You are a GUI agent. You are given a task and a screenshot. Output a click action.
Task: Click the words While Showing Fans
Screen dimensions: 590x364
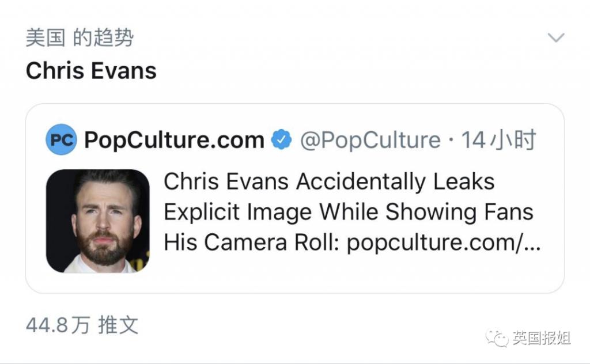tap(426, 212)
